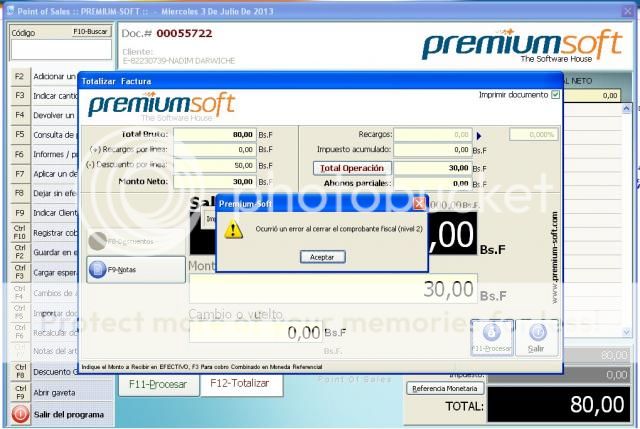Click the Doc.# number 00055722
This screenshot has height=429, width=640.
(x=184, y=33)
